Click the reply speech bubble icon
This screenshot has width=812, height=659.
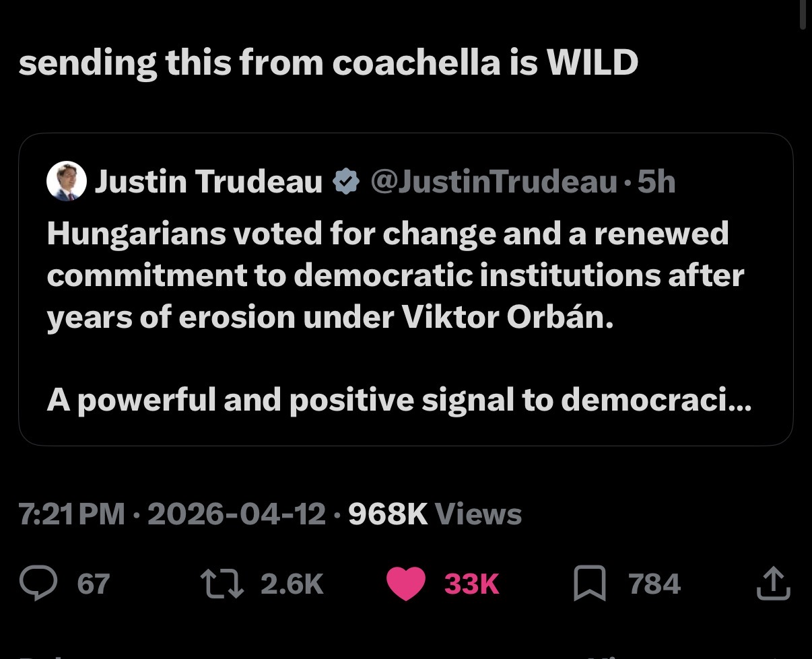(39, 583)
